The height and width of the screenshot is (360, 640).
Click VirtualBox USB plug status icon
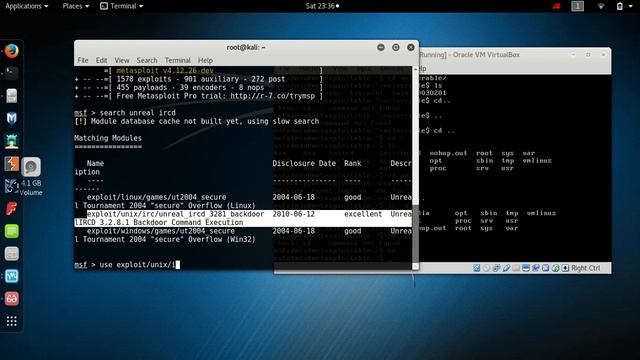pos(506,268)
